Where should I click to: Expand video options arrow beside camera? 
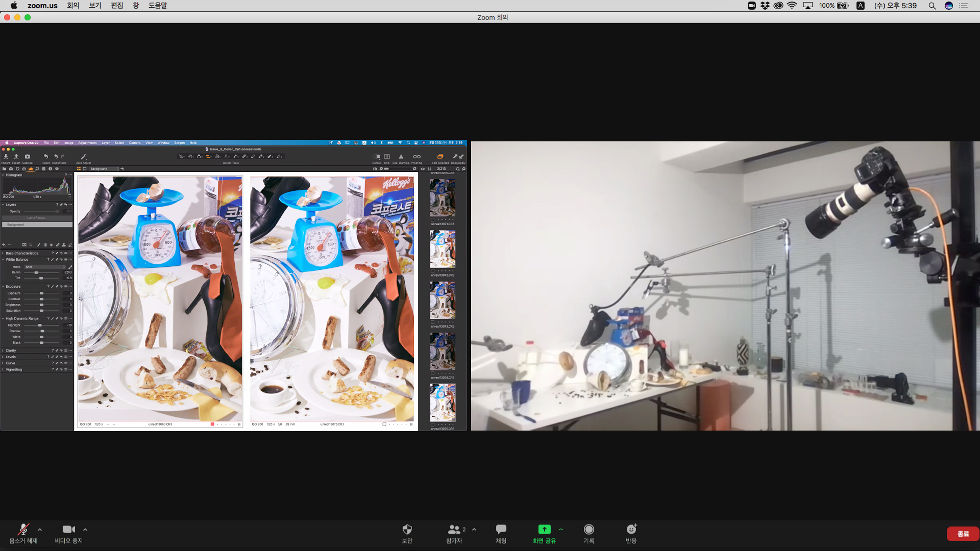click(85, 530)
